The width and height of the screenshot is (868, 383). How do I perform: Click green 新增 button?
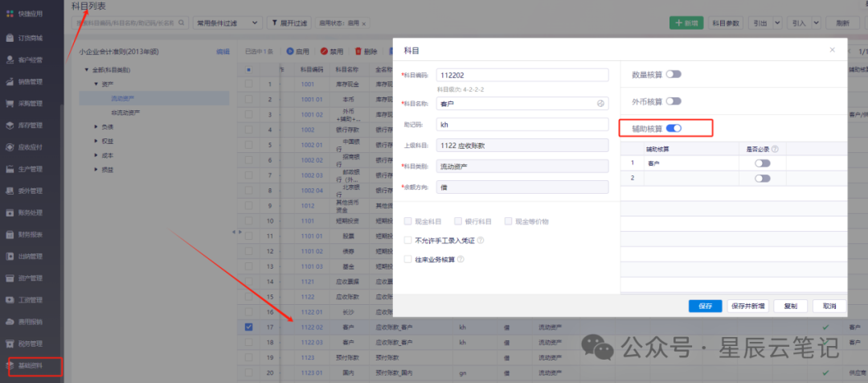point(686,23)
